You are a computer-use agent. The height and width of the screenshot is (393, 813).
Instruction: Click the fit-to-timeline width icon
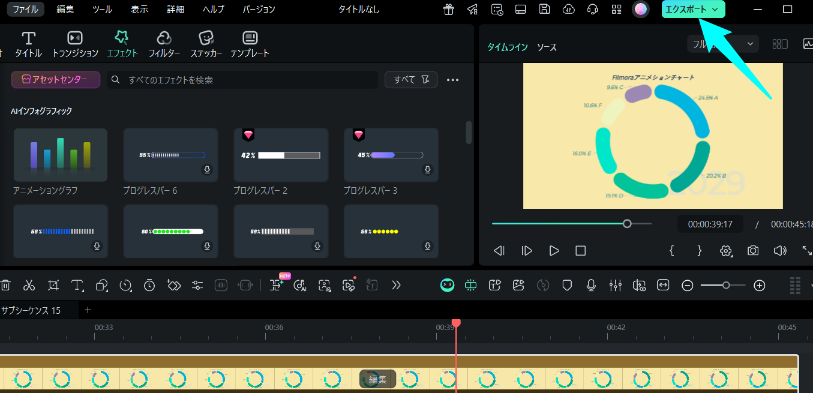663,285
